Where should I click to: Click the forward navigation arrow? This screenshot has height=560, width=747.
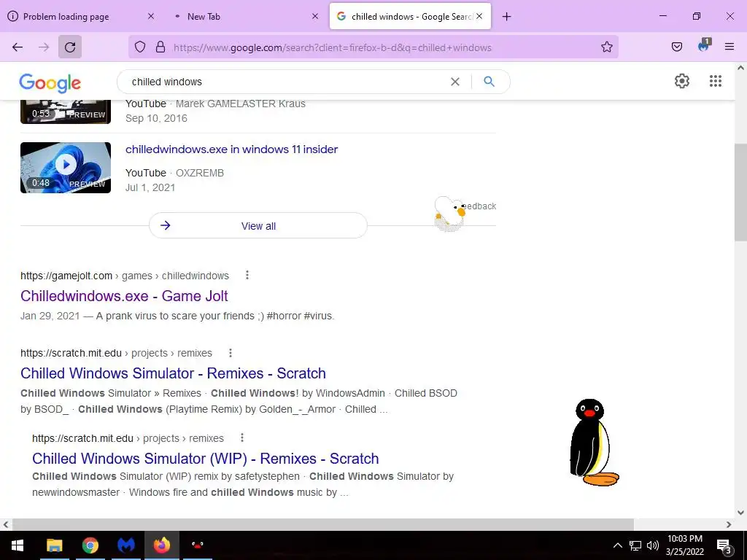[x=44, y=47]
